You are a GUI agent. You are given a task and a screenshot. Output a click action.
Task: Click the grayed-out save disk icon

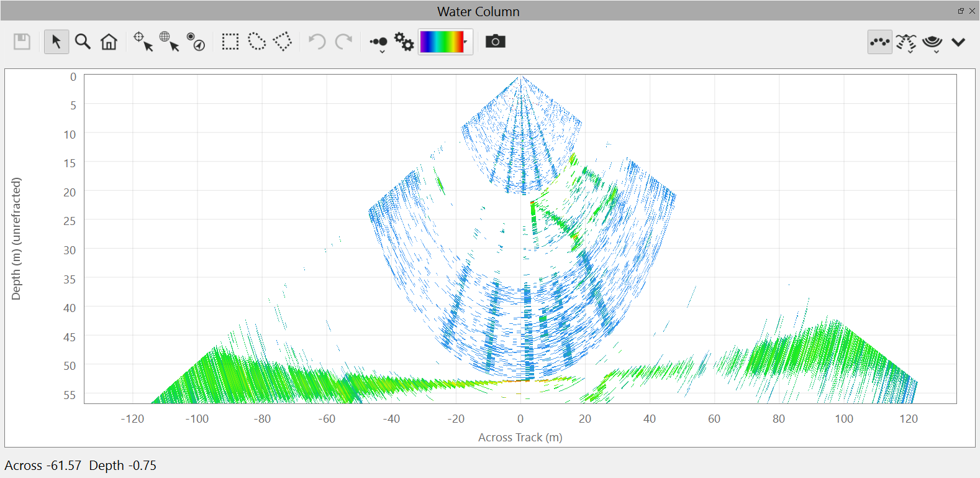[x=22, y=42]
